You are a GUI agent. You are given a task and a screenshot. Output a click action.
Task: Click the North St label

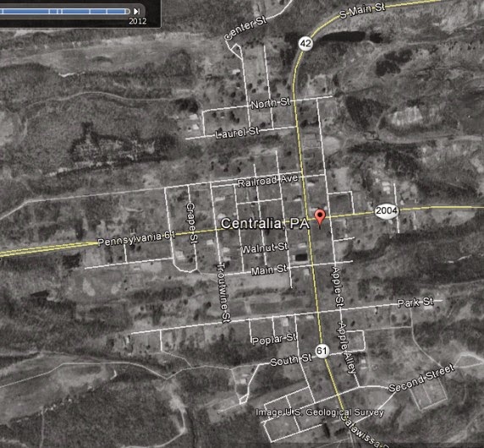[x=271, y=104]
